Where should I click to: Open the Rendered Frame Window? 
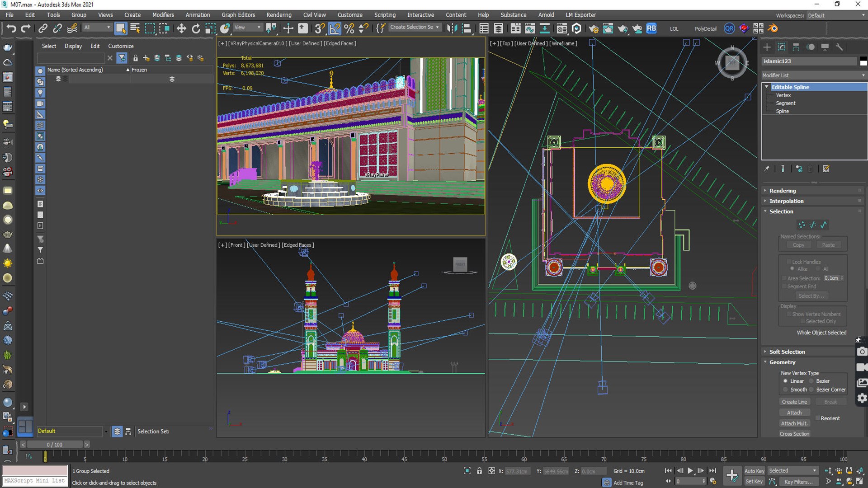[608, 28]
